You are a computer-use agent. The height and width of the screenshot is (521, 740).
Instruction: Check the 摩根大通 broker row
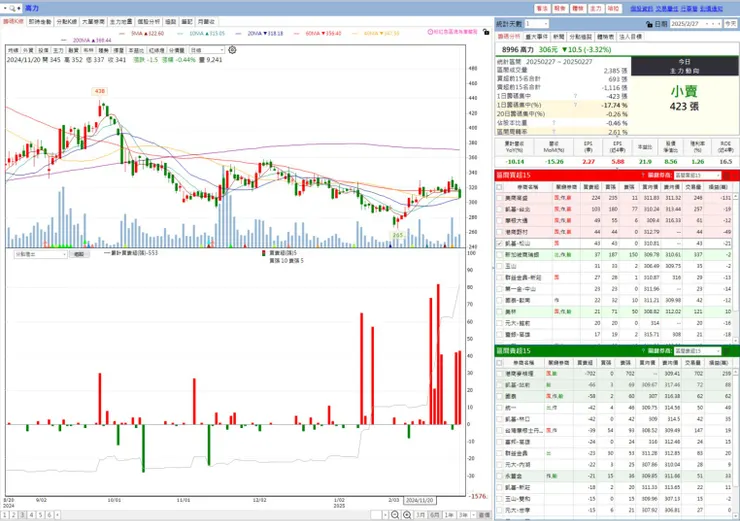point(499,220)
